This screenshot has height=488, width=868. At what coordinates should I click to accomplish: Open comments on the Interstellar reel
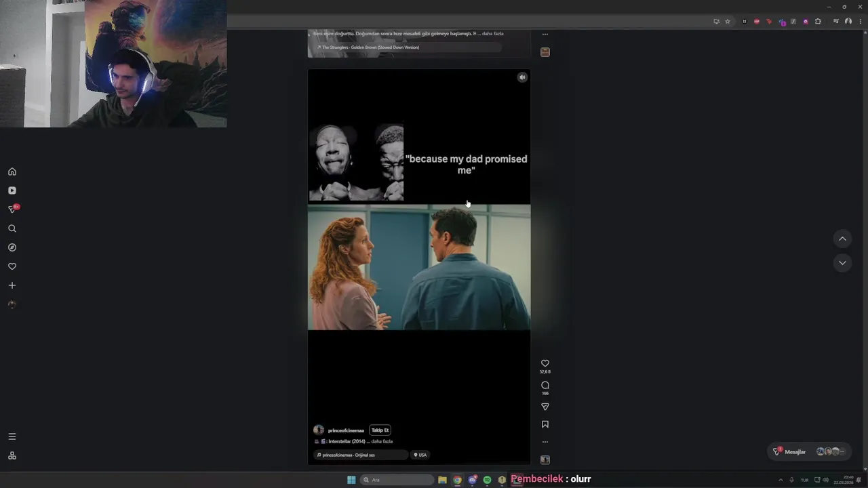[x=545, y=385]
